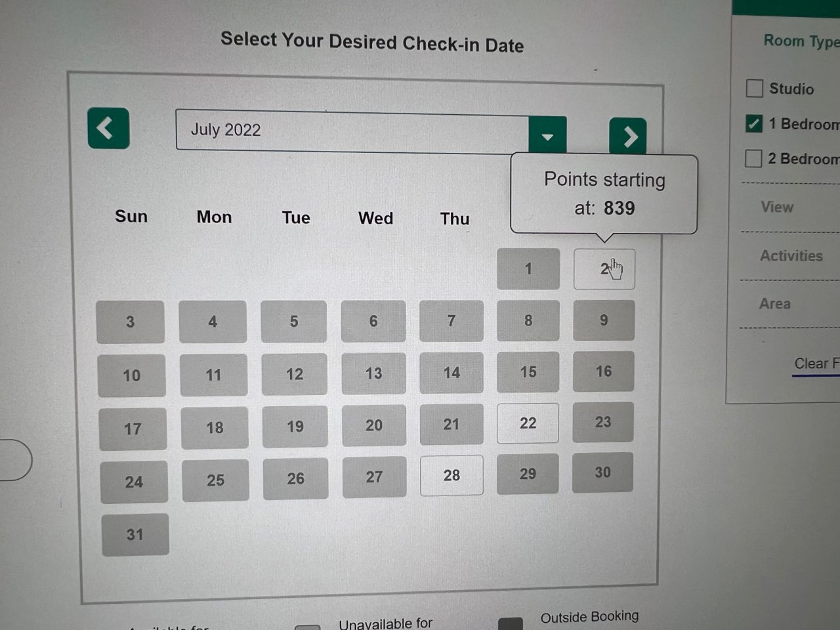
Task: Click the next month forward arrow
Action: pos(628,136)
